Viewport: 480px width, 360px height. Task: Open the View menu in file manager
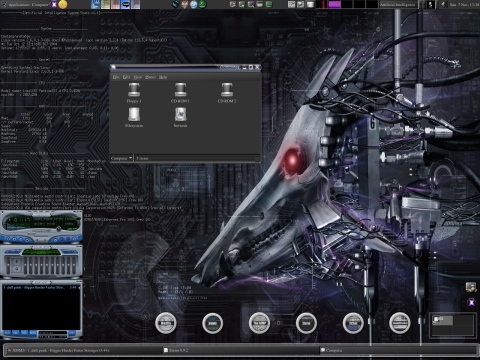pyautogui.click(x=137, y=77)
